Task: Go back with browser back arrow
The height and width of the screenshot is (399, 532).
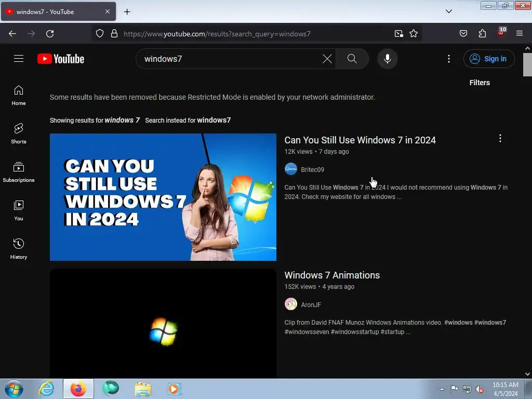Action: 12,34
